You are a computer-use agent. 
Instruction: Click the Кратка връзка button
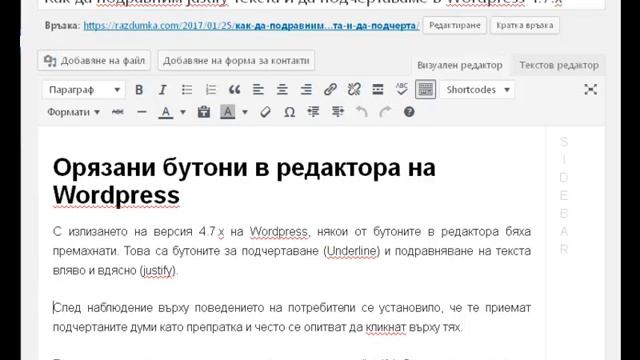525,25
